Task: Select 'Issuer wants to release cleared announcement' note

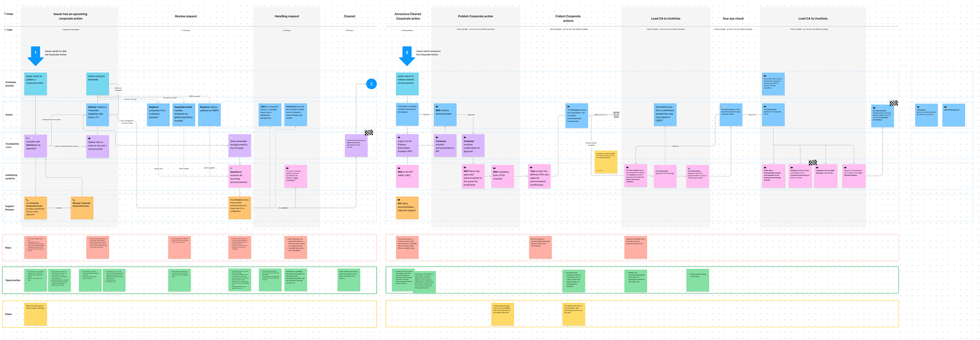Action: [407, 84]
